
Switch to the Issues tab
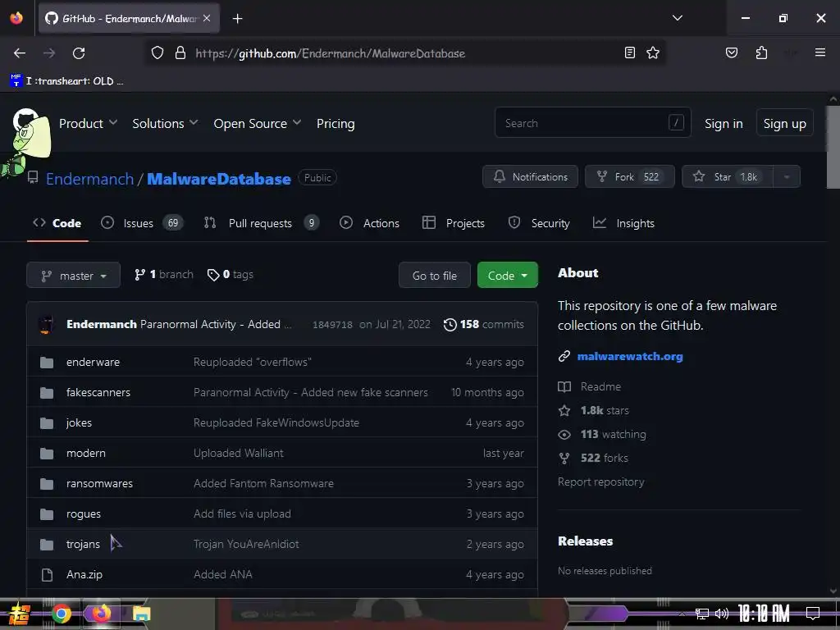point(142,223)
